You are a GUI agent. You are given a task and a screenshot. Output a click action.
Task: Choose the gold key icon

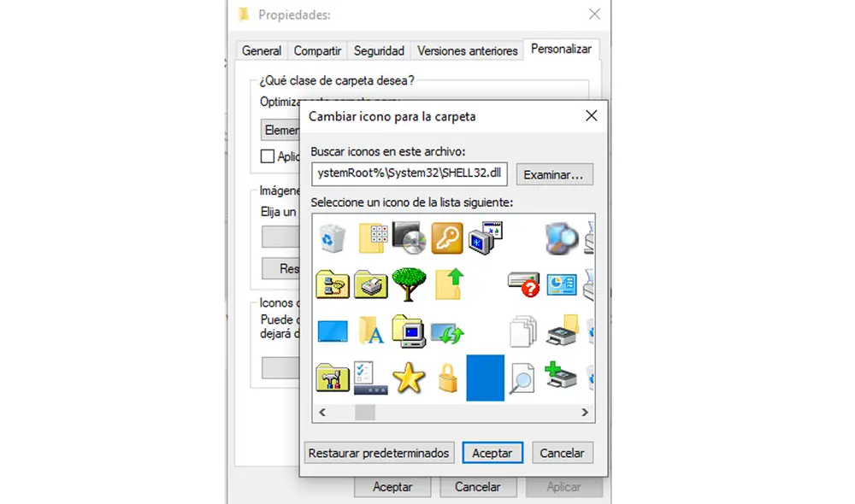click(x=446, y=238)
